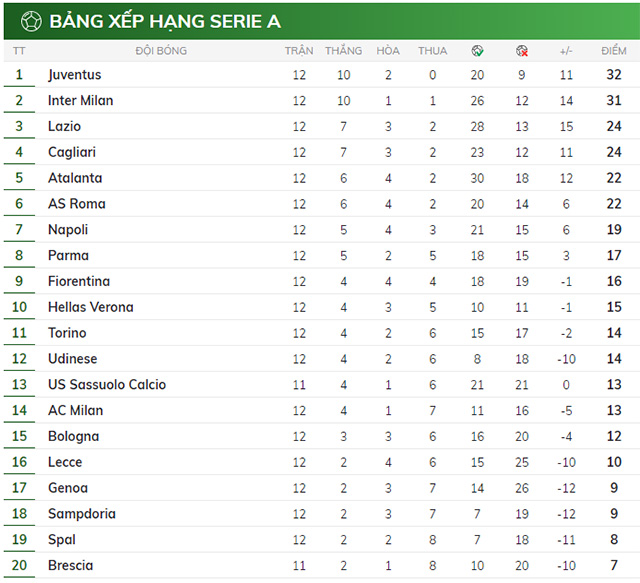
Task: Click the ĐỘI BÓNG column header
Action: (x=157, y=50)
